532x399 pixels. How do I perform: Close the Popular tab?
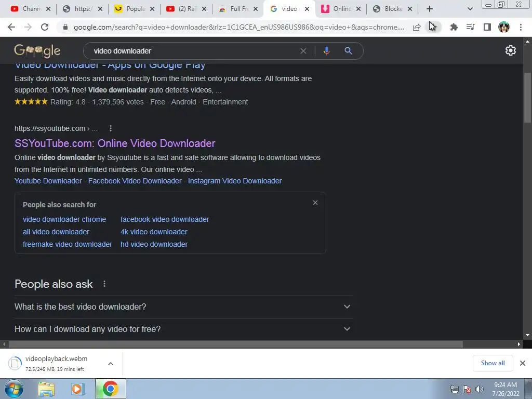tap(152, 9)
